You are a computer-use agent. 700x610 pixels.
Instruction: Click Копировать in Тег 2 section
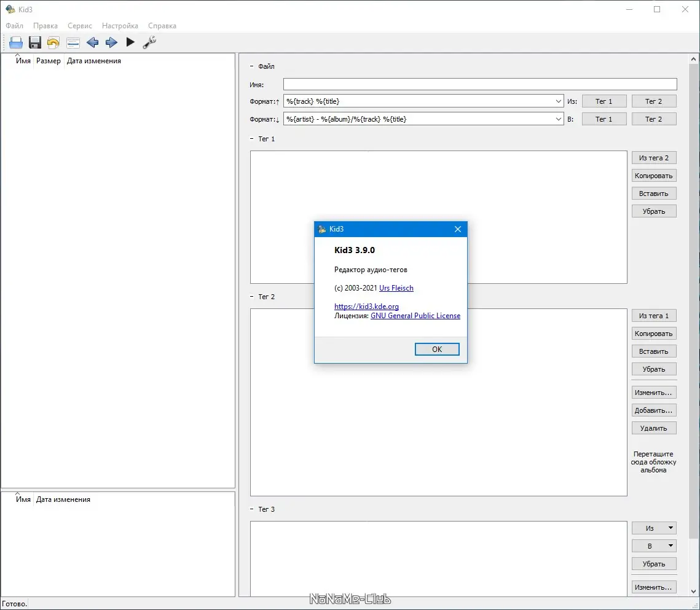[x=654, y=334]
